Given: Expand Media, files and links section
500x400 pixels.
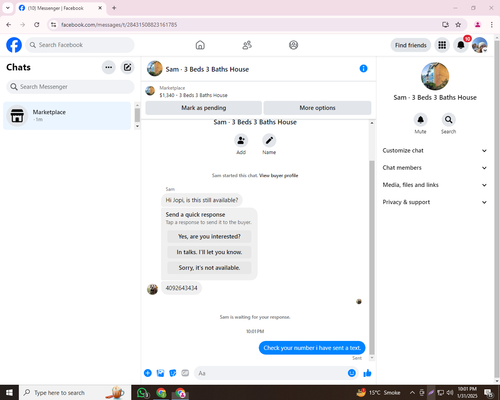Looking at the screenshot, I should coord(435,185).
